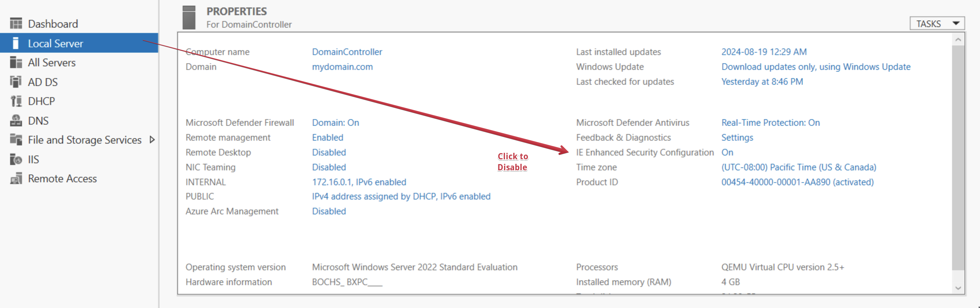Image resolution: width=980 pixels, height=308 pixels.
Task: Open the mydomain.com domain properties
Action: 342,67
